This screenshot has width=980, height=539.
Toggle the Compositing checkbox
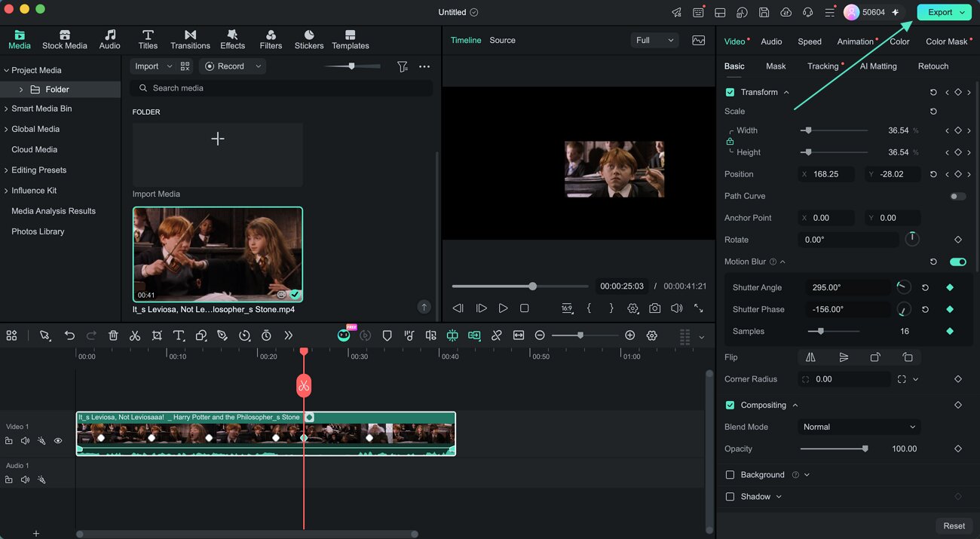pos(730,405)
